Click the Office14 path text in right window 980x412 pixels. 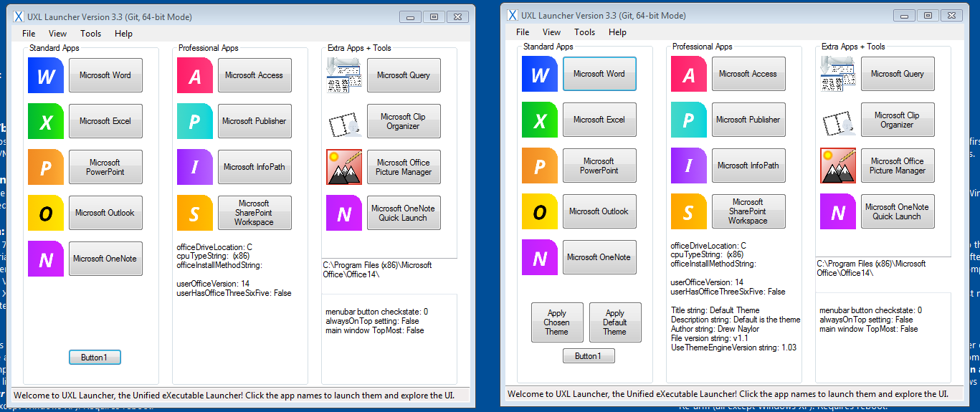coord(871,268)
